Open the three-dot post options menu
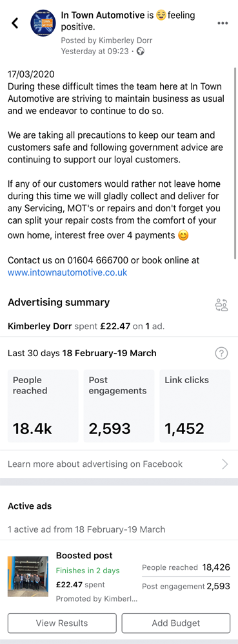The height and width of the screenshot is (644, 238). pos(223,23)
